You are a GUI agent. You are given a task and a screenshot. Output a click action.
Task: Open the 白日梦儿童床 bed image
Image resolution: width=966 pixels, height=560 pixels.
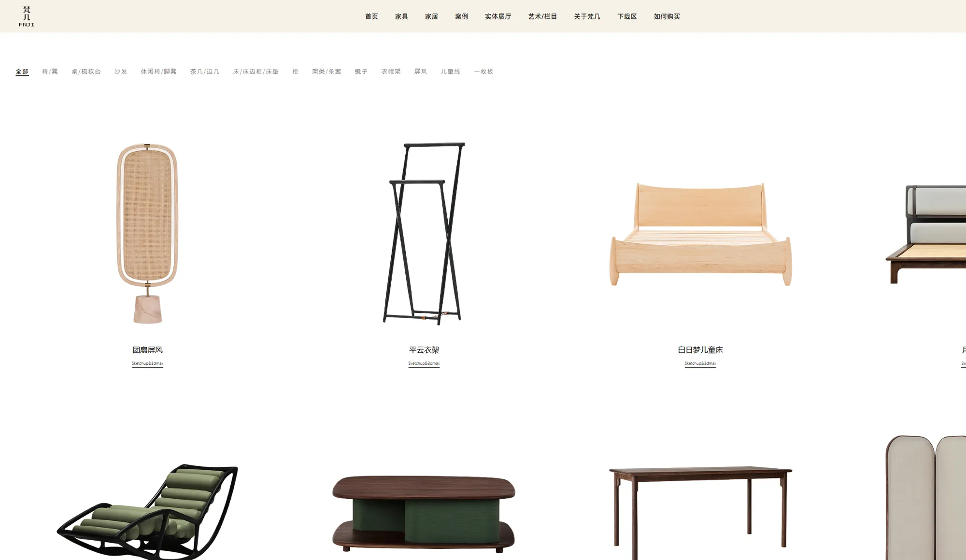[x=700, y=234]
